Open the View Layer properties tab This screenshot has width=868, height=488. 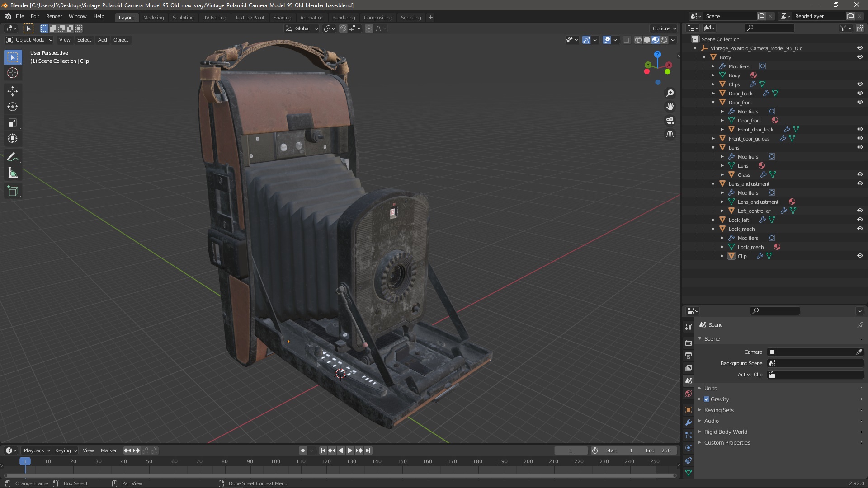(x=689, y=368)
